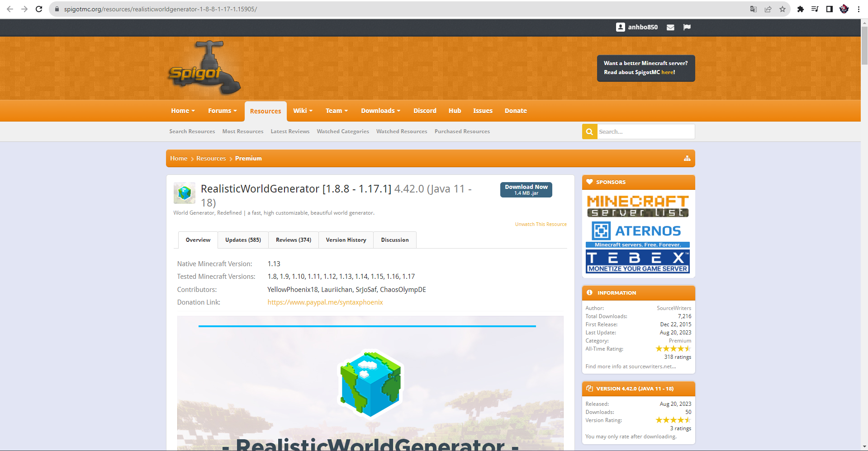This screenshot has height=451, width=868.
Task: Open Chrome three-dot menu
Action: [859, 9]
